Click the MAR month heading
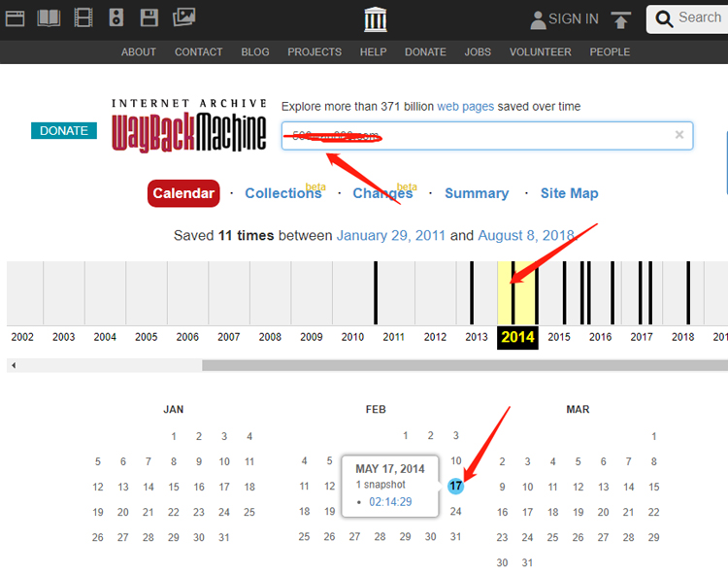 [579, 410]
